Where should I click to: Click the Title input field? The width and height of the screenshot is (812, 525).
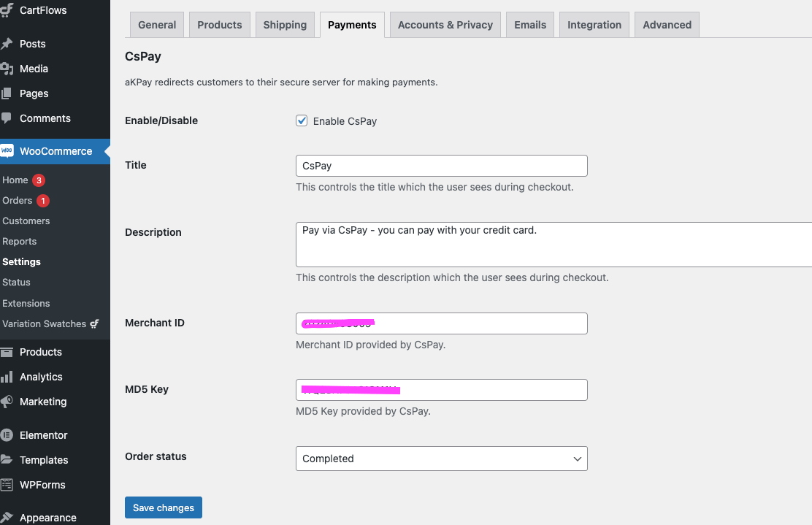[442, 166]
